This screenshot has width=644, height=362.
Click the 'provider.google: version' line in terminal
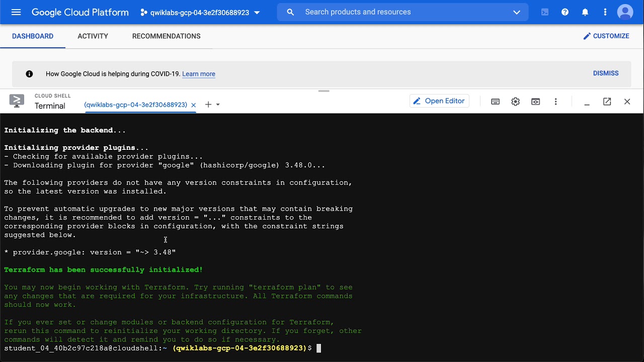point(90,252)
